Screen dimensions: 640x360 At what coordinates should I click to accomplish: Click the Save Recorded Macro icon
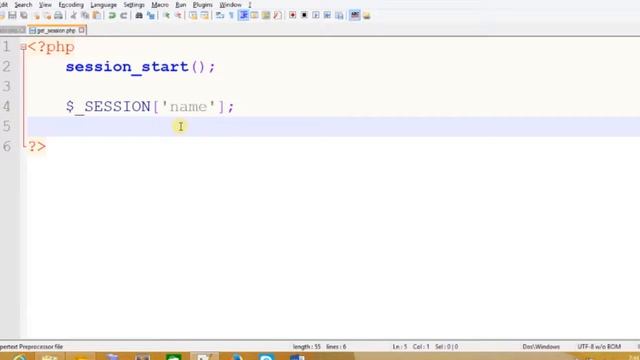coord(339,16)
